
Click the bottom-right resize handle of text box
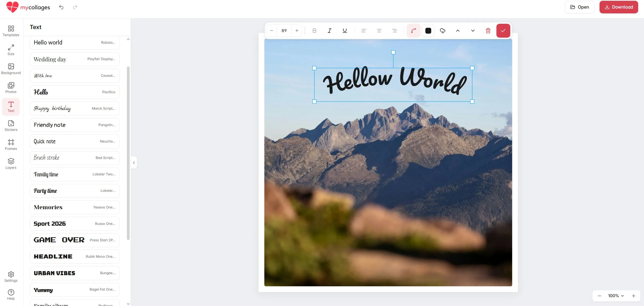point(472,102)
